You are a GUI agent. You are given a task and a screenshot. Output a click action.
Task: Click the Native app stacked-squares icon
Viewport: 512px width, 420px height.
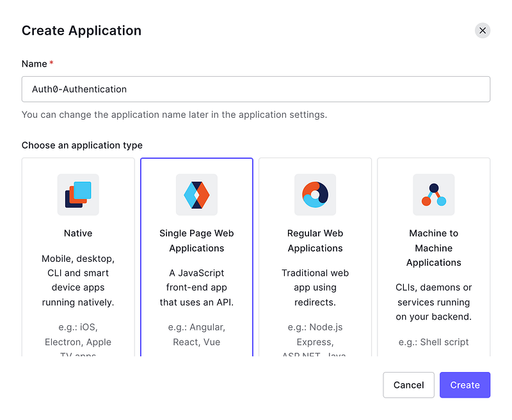(x=78, y=195)
